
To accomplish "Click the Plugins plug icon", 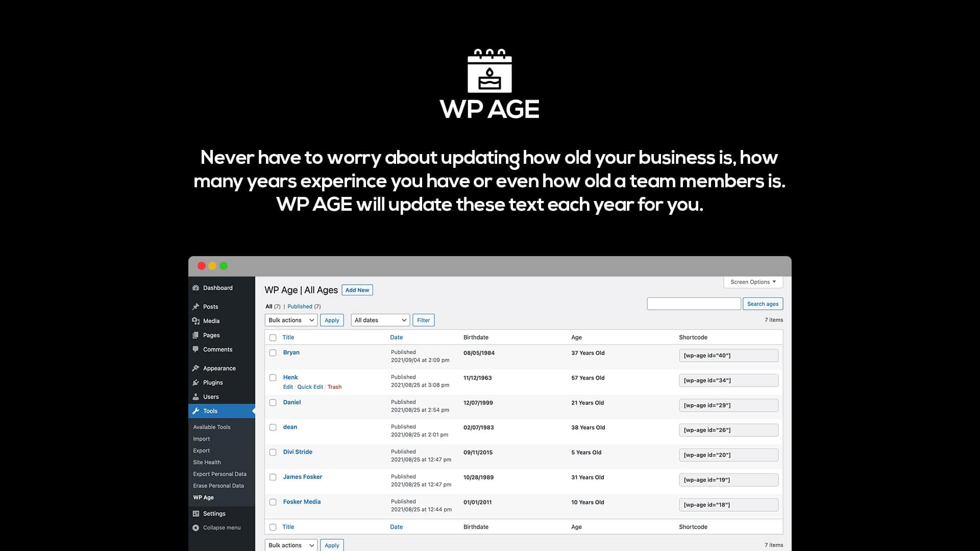I will click(x=195, y=383).
